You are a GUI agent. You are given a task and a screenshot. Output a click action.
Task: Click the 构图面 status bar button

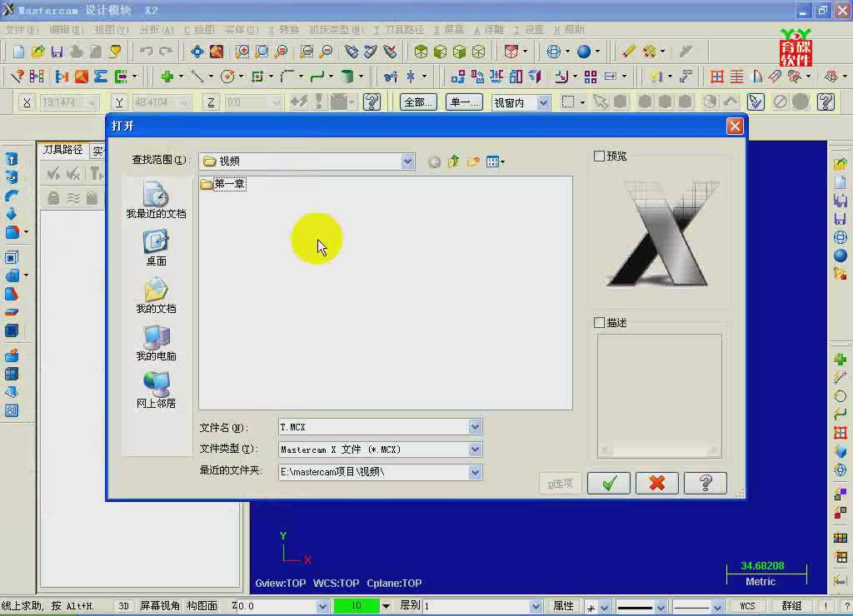click(202, 606)
